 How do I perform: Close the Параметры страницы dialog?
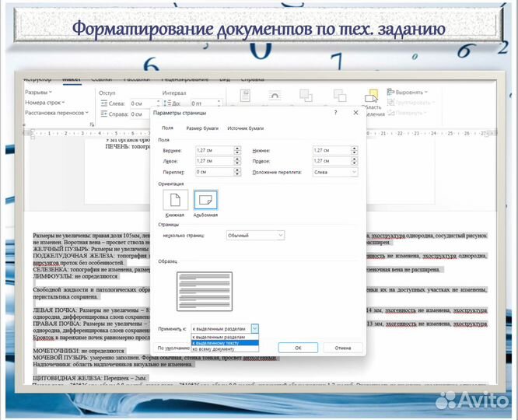click(x=355, y=113)
